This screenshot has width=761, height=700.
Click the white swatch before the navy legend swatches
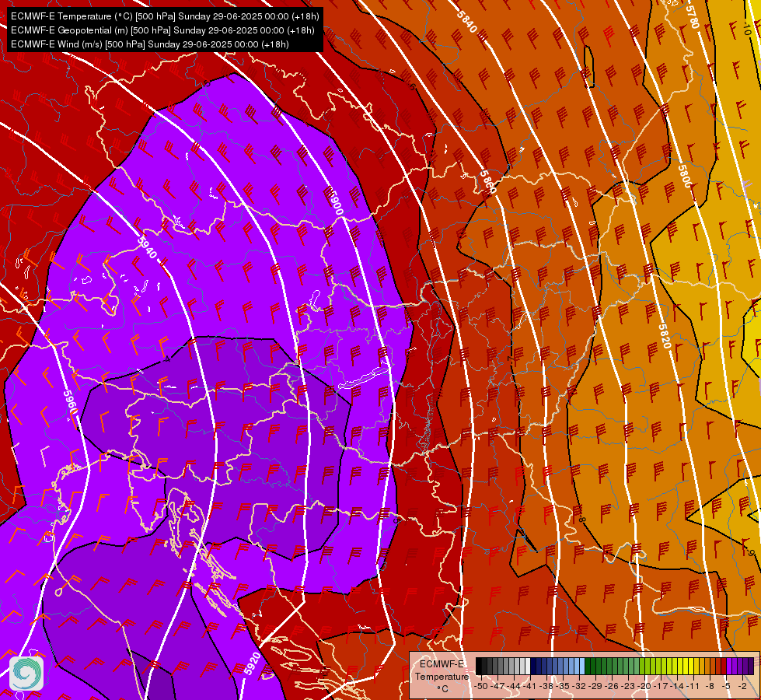point(528,666)
